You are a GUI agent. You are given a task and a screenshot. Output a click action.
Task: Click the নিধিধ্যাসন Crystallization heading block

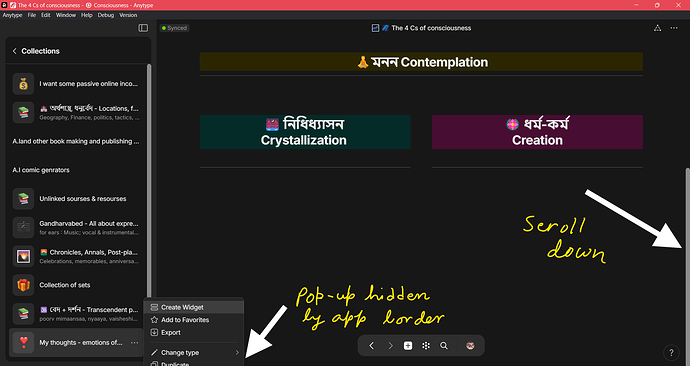305,132
